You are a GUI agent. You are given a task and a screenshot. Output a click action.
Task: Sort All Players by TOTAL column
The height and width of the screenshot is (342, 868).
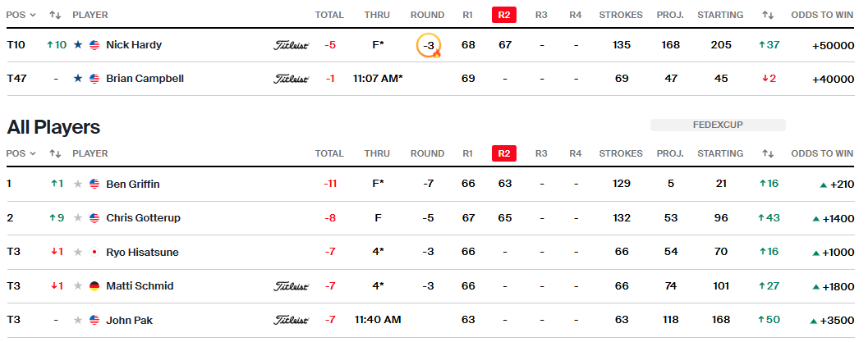(x=329, y=153)
